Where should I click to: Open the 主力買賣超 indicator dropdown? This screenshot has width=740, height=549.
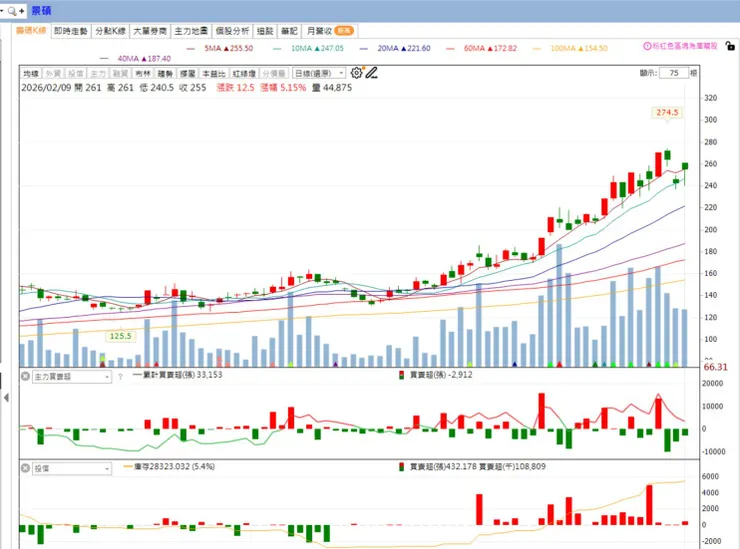(x=72, y=377)
